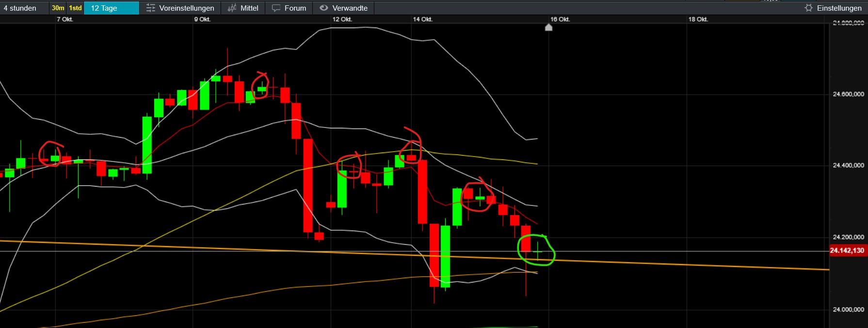Click the 14 Okt. date label
The image size is (868, 328).
(422, 19)
